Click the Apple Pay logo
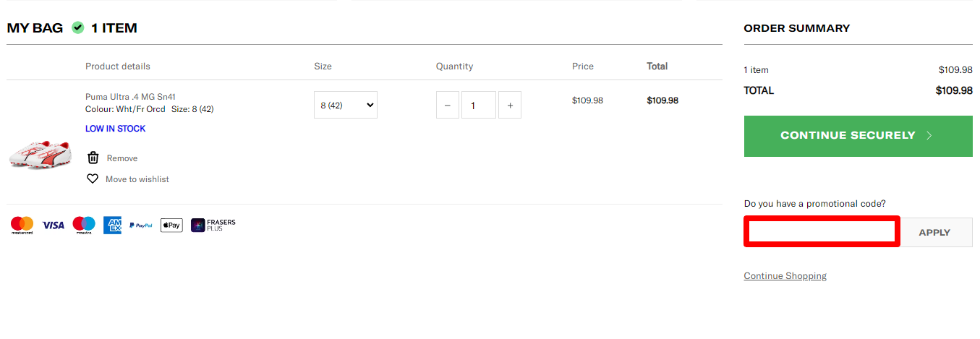Image resolution: width=980 pixels, height=339 pixels. (x=171, y=226)
